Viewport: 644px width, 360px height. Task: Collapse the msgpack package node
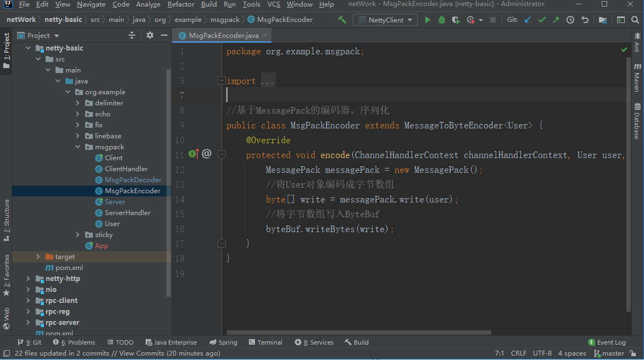(77, 147)
